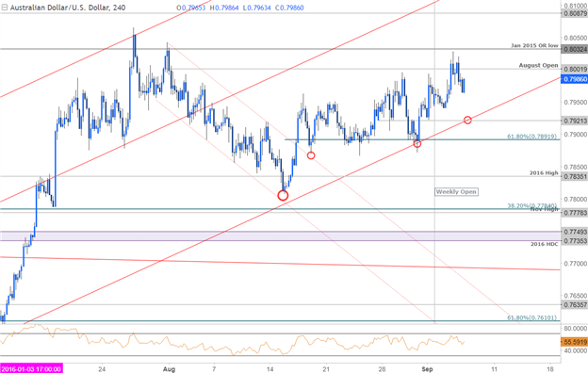Click the magenta 2016-01-03 17:00:00 date tag
The image size is (588, 373).
click(x=31, y=369)
